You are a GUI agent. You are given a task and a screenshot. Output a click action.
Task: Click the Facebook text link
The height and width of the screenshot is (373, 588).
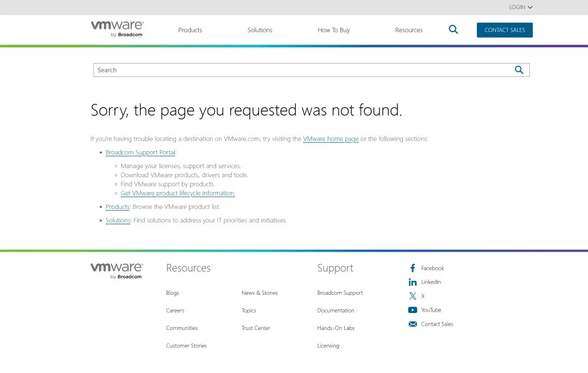[x=432, y=268]
